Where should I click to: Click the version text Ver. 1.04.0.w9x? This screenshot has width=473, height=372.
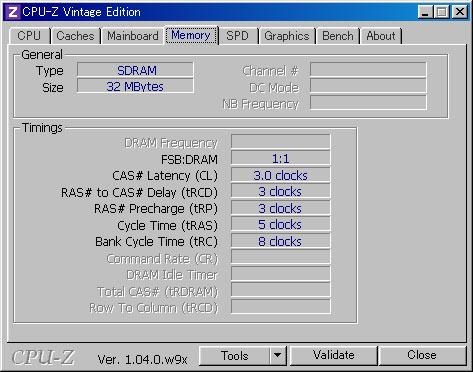tap(142, 360)
